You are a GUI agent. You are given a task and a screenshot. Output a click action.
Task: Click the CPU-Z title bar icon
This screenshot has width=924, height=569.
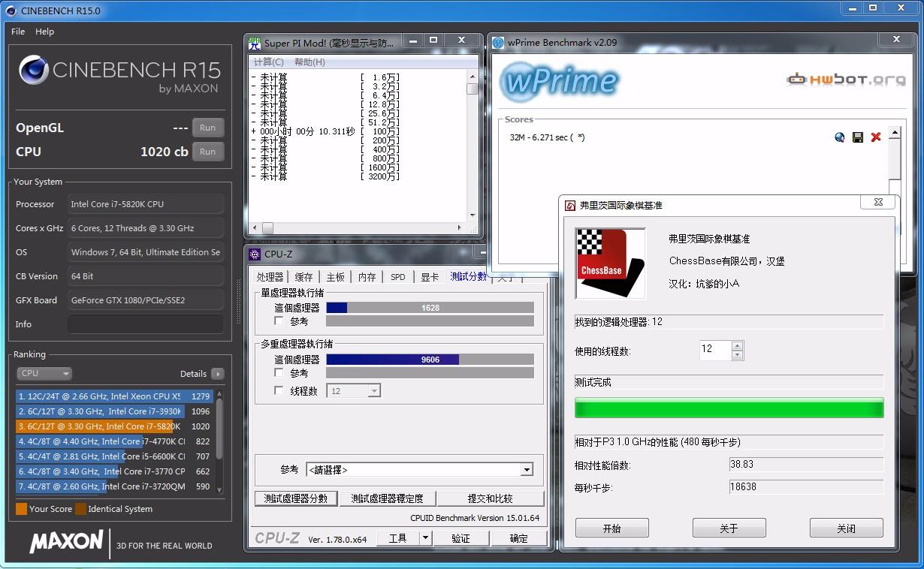click(x=255, y=254)
